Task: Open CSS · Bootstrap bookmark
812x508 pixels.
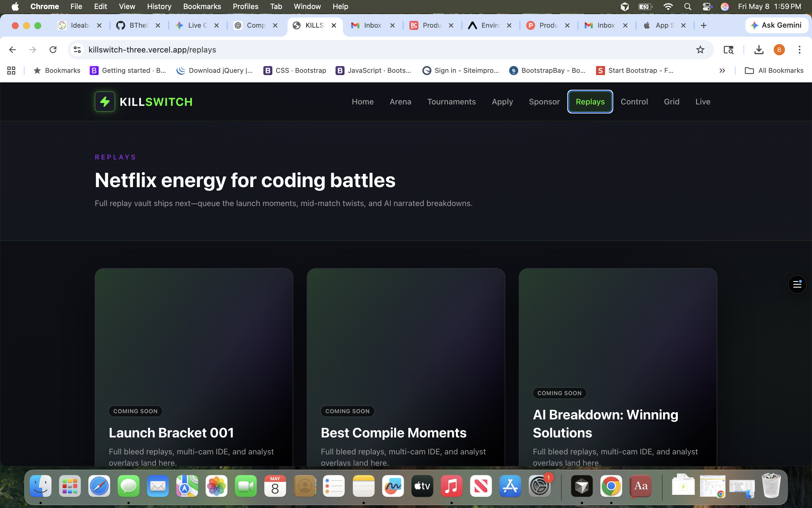Action: [295, 70]
